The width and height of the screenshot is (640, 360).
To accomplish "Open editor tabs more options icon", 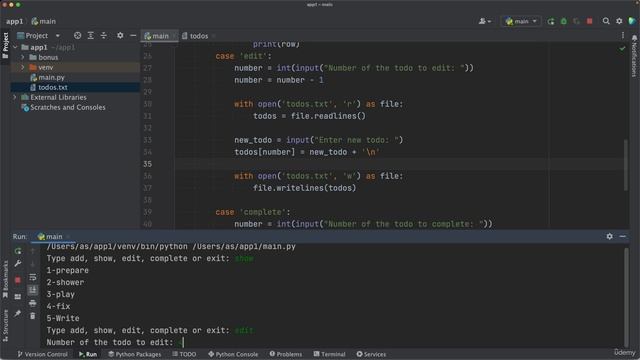I will (x=623, y=36).
